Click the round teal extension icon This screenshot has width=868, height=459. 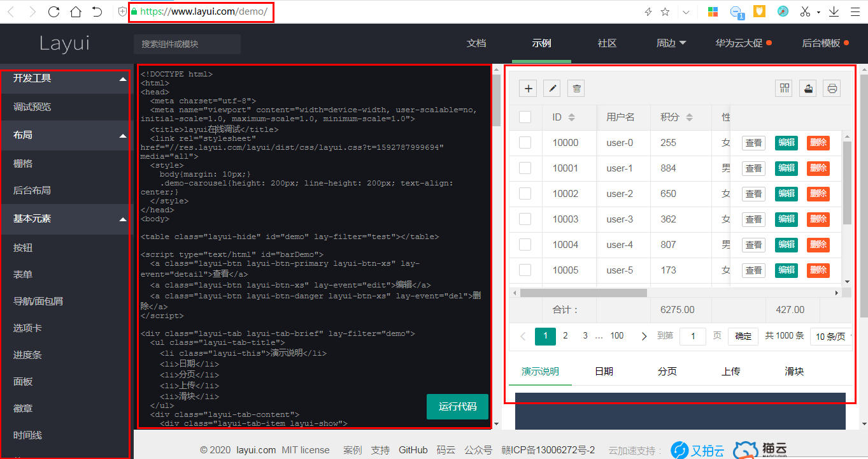[783, 11]
